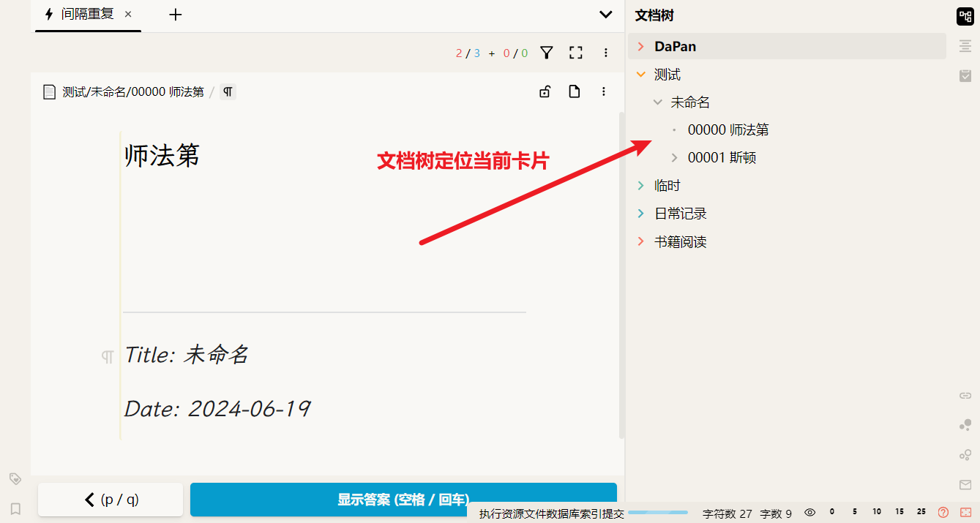Open the red help question icon

tap(943, 513)
